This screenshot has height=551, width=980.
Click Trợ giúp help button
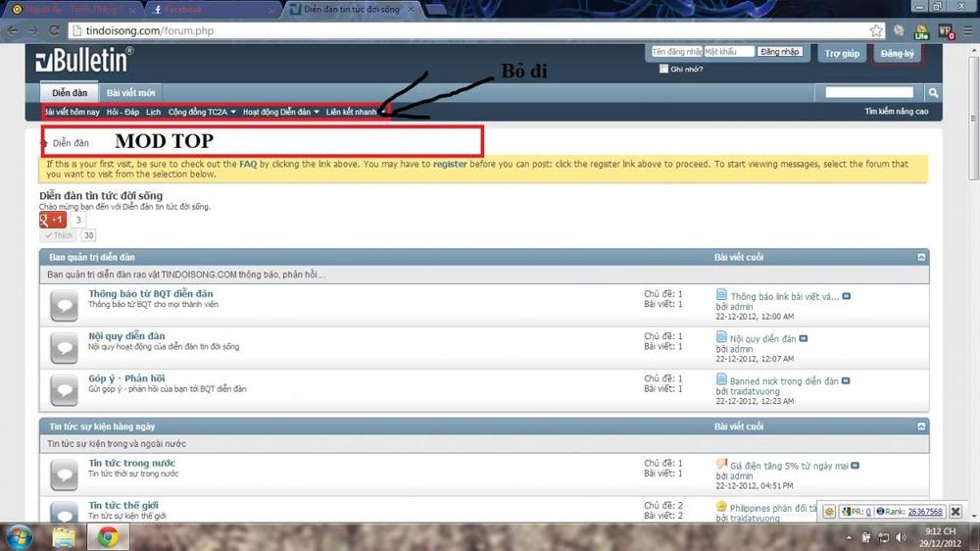point(842,53)
